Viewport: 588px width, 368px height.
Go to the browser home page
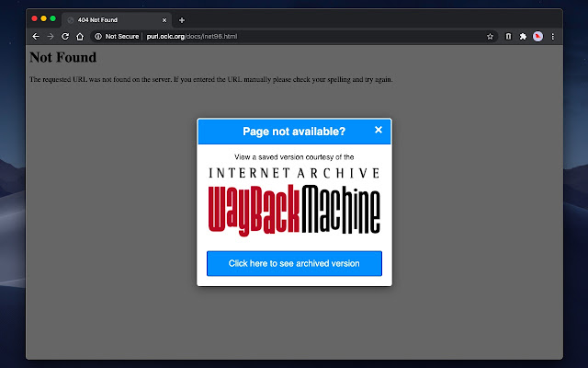pyautogui.click(x=80, y=36)
